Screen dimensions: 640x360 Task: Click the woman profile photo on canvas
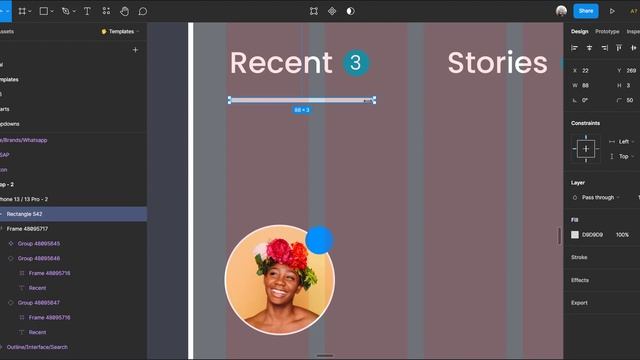click(x=280, y=280)
